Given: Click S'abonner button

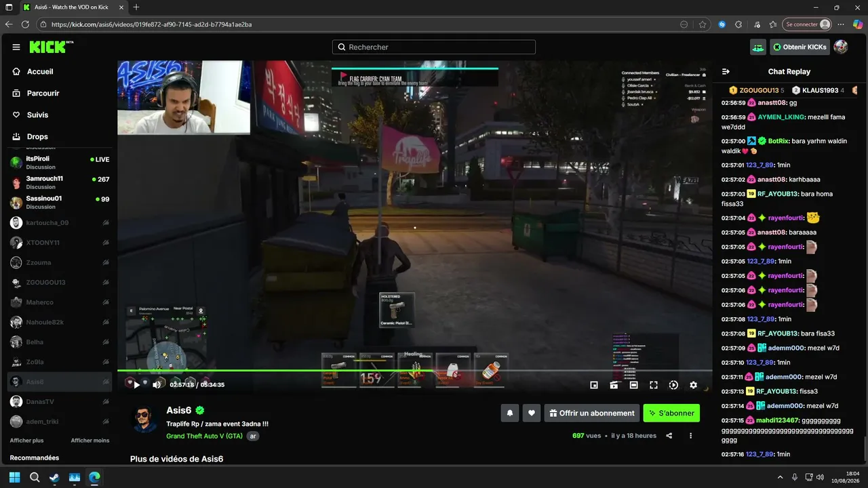Looking at the screenshot, I should [x=671, y=413].
